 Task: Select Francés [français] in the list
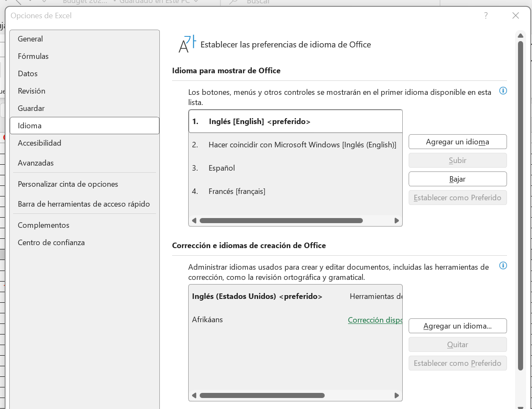pos(295,191)
